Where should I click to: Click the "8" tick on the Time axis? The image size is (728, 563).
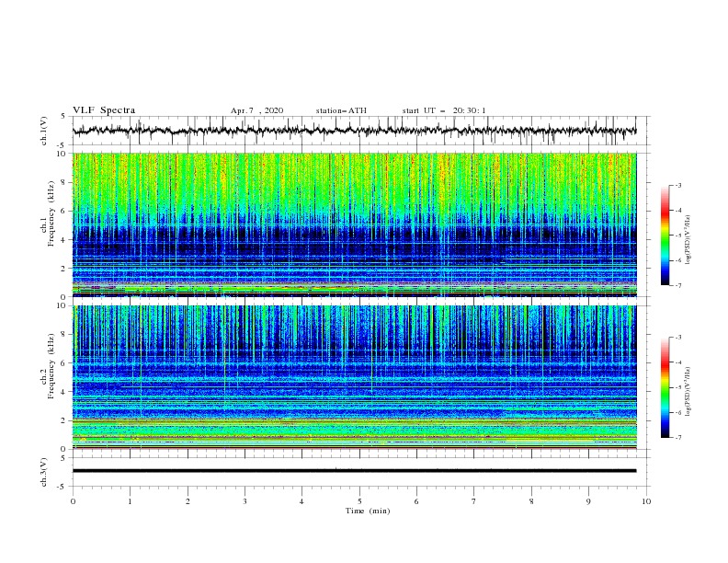pyautogui.click(x=531, y=501)
